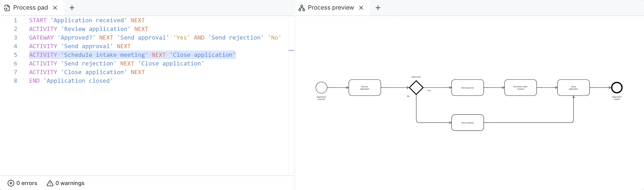Select the 'Send approval' task box
This screenshot has width=644, height=190.
click(x=468, y=87)
